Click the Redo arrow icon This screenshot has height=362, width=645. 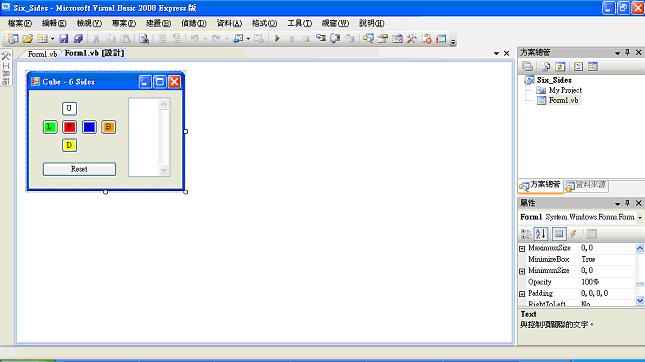pos(216,39)
